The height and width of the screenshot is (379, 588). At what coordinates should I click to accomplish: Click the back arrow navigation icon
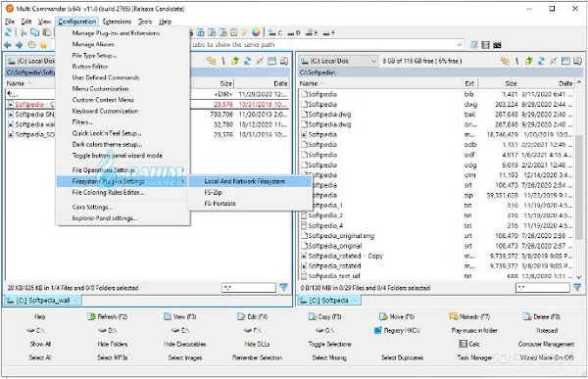pos(8,45)
